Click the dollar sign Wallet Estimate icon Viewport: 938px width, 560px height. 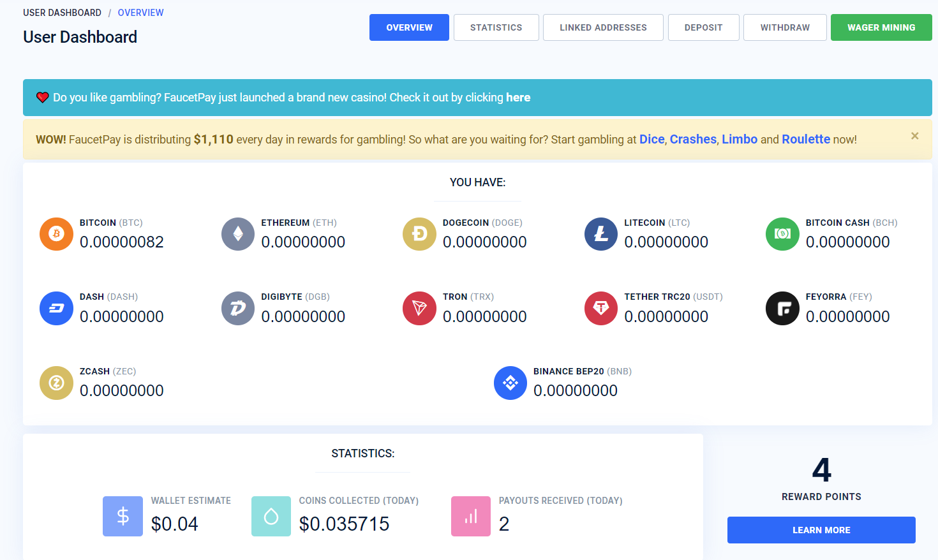[123, 516]
